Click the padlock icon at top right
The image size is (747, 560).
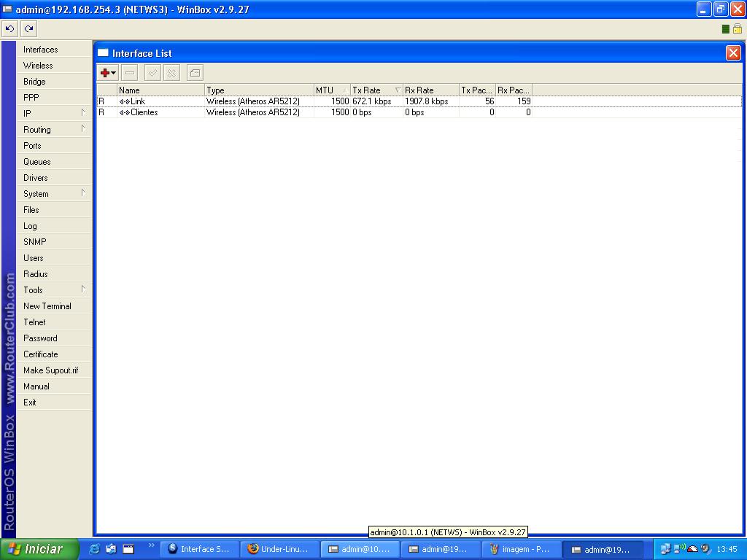738,29
